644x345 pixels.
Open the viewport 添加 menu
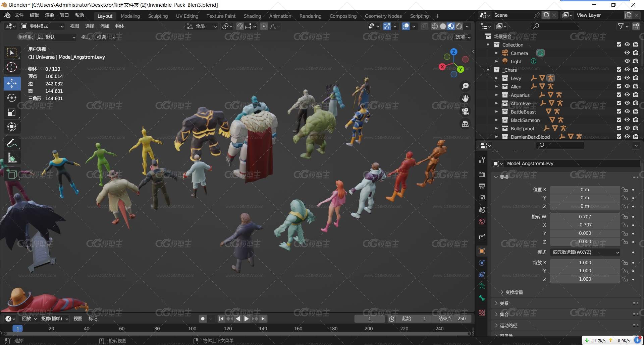105,26
